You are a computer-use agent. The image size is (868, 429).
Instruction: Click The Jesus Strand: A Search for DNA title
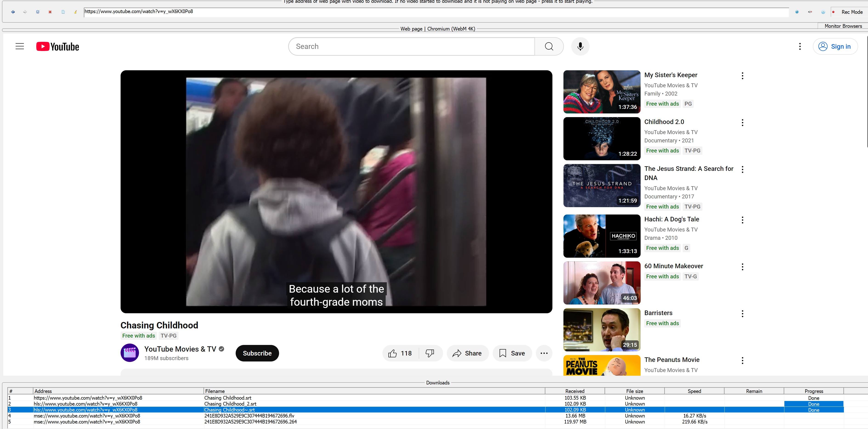coord(689,173)
